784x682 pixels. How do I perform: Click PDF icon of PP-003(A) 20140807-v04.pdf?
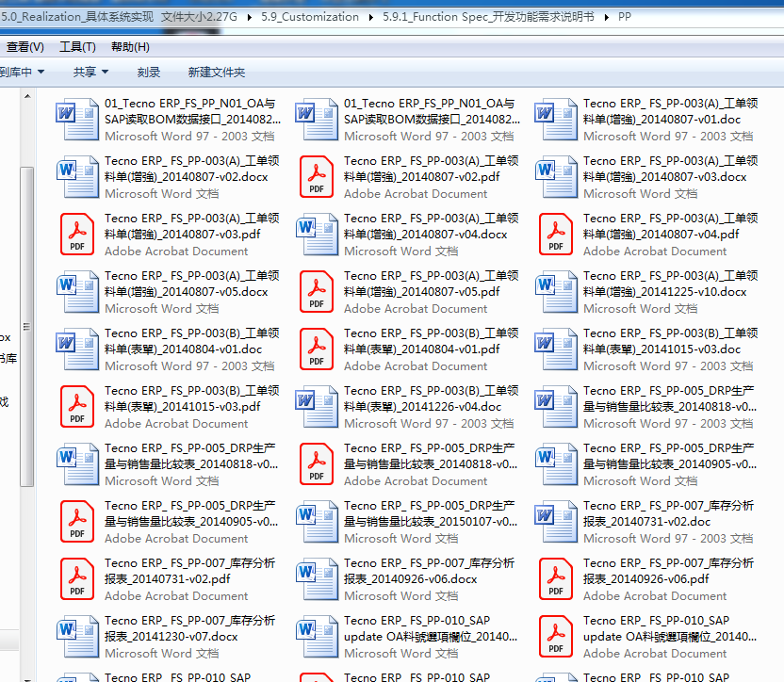(x=556, y=234)
